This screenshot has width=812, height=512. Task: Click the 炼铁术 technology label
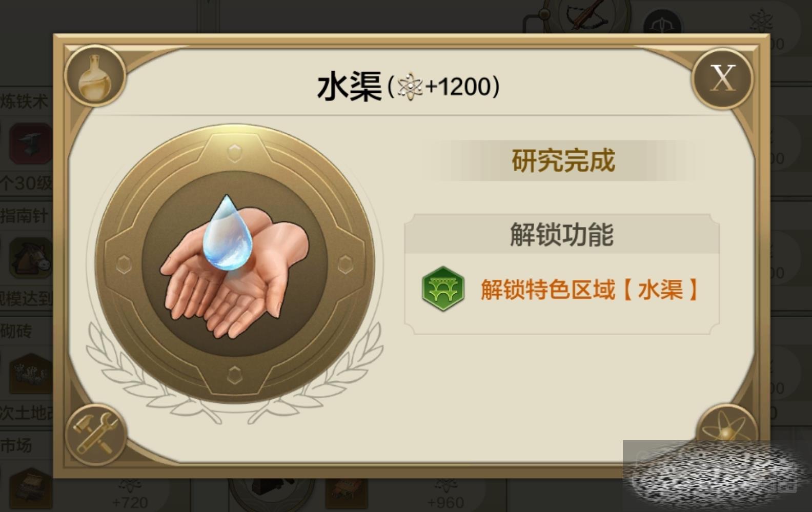24,101
